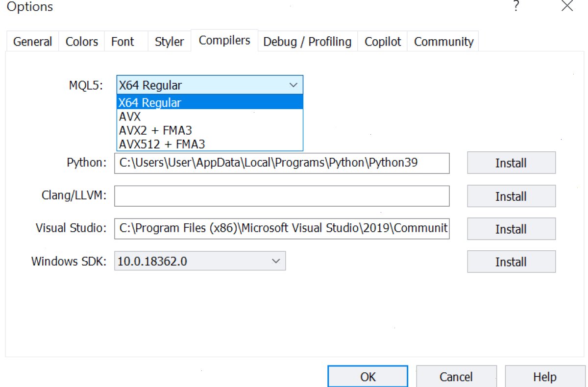Open the Colors tab
The width and height of the screenshot is (588, 387).
pyautogui.click(x=82, y=42)
